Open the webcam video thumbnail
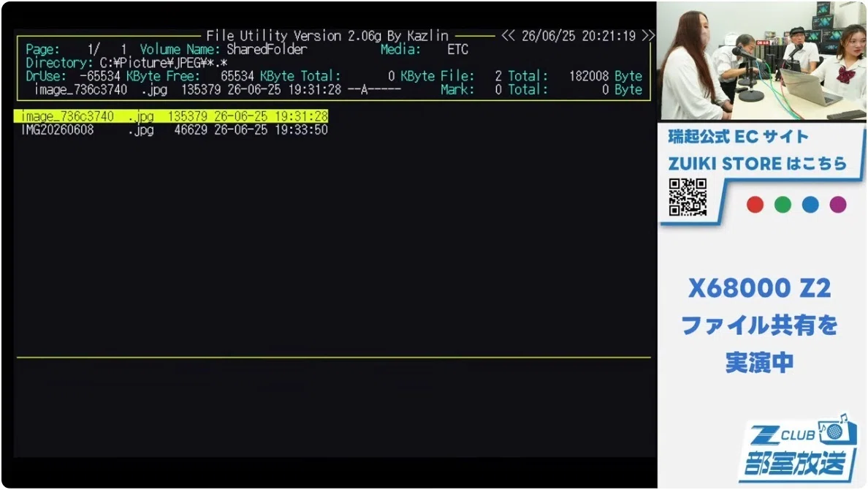Viewport: 868px width, 490px height. click(762, 61)
